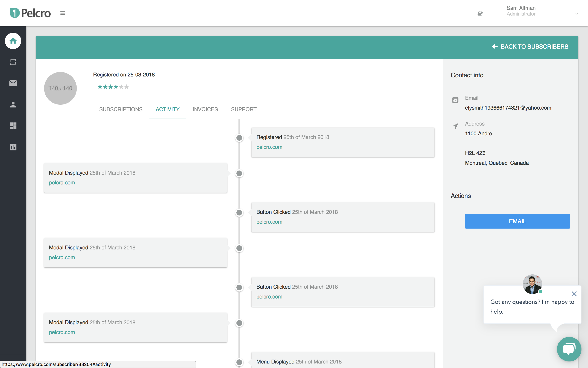Click the 'H2L 4Z6' postal code
Viewport: 588px width, 368px height.
(x=475, y=153)
